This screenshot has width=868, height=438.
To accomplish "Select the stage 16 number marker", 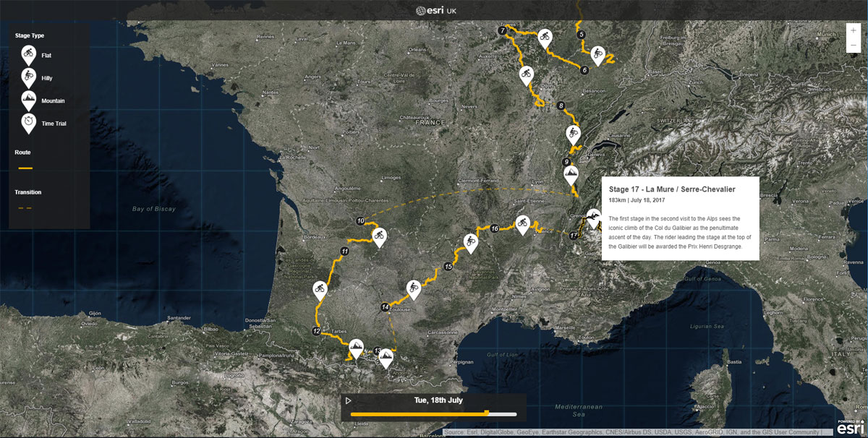I will (x=495, y=229).
